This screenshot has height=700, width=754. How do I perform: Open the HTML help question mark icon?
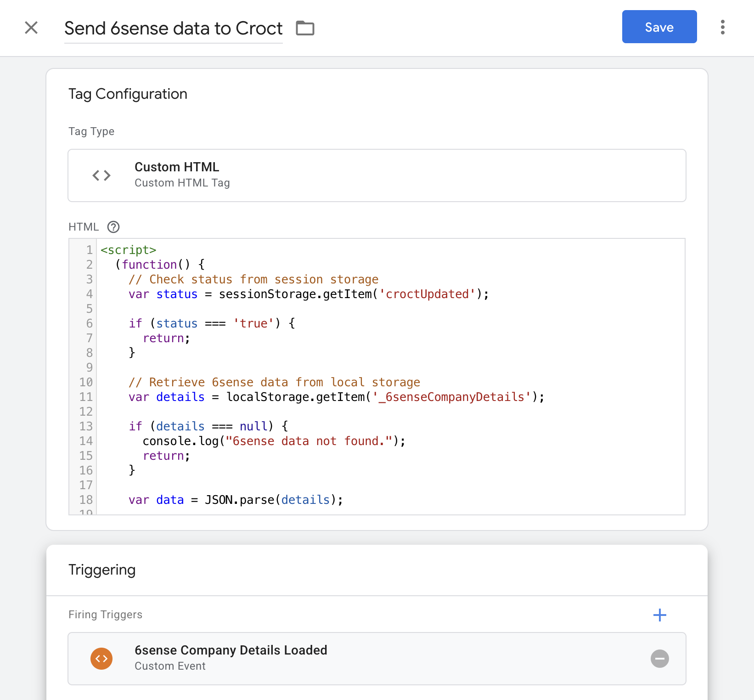coord(113,227)
